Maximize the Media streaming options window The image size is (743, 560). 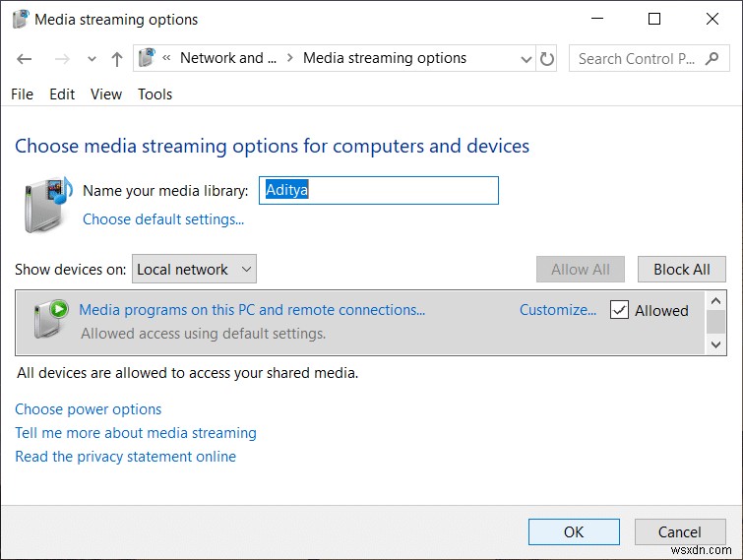[654, 19]
